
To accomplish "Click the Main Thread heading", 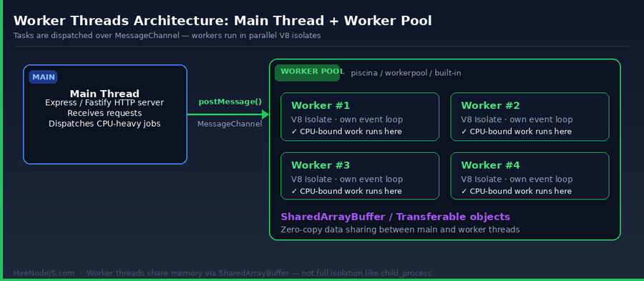I will click(104, 94).
